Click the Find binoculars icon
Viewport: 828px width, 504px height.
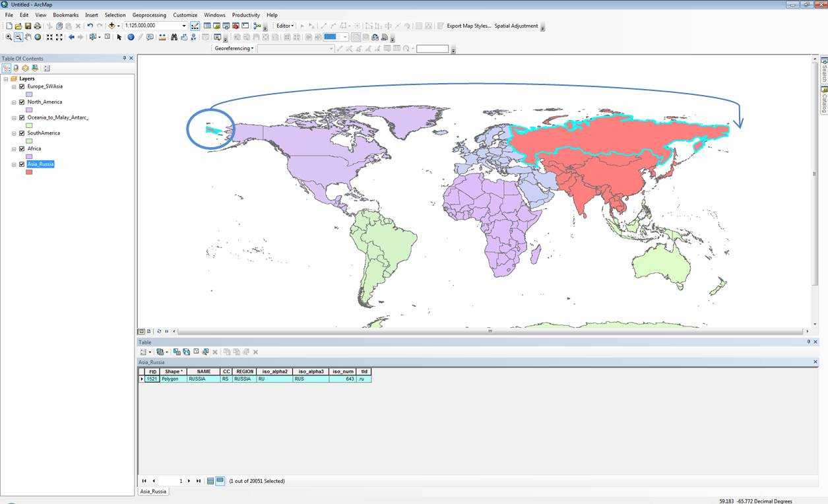(174, 37)
